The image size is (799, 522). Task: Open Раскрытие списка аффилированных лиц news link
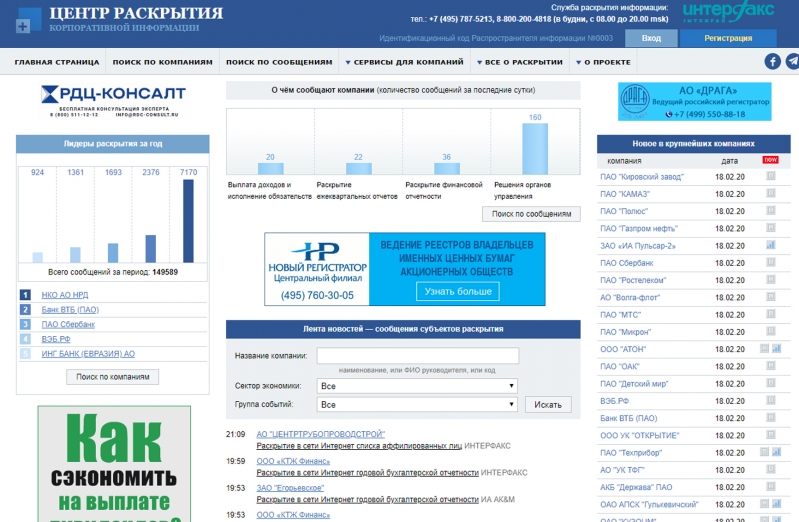359,446
